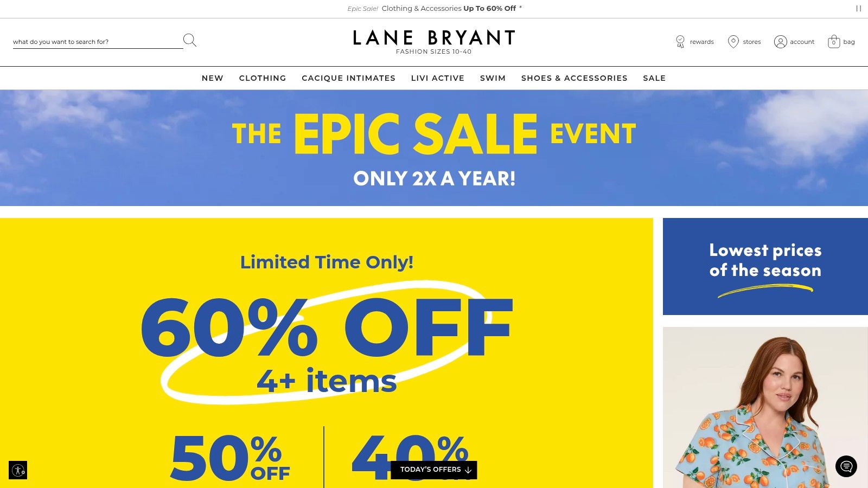Open the rewards ribbon icon
868x488 pixels.
coord(680,42)
